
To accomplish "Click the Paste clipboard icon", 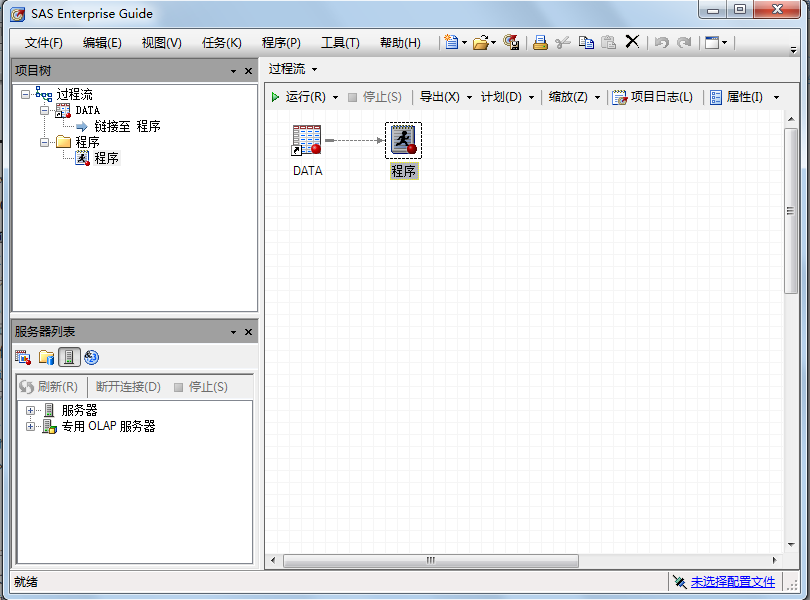I will (x=609, y=42).
